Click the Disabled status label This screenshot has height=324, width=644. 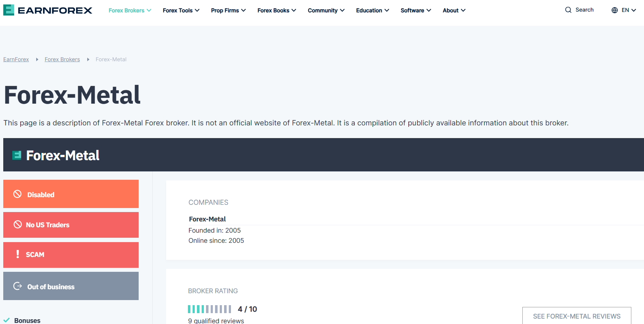[x=41, y=195]
